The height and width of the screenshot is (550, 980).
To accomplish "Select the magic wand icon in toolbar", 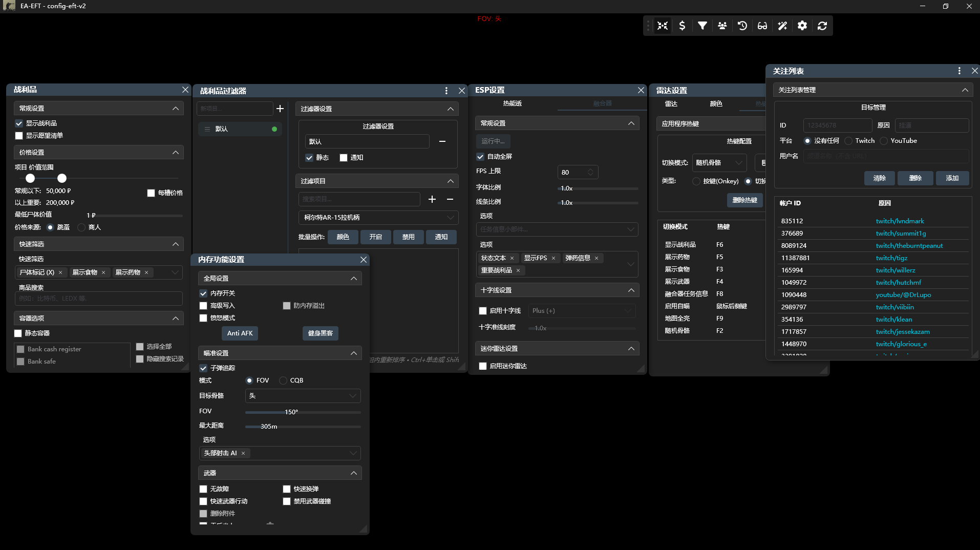I will pyautogui.click(x=782, y=26).
